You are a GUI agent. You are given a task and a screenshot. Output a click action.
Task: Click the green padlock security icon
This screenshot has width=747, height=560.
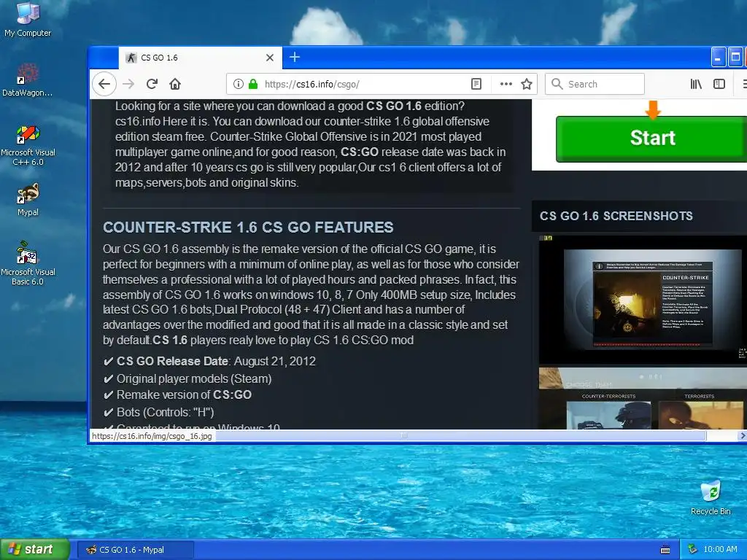pos(253,85)
